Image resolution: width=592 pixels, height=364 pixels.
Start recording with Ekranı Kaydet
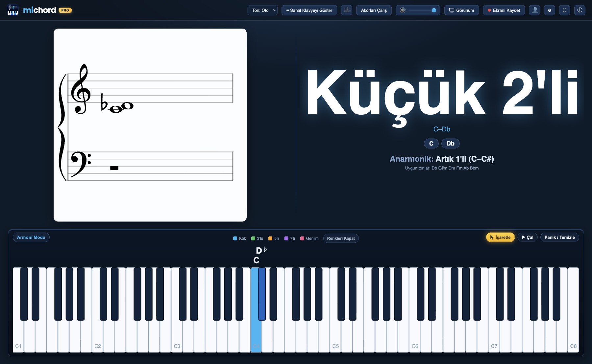pyautogui.click(x=504, y=10)
